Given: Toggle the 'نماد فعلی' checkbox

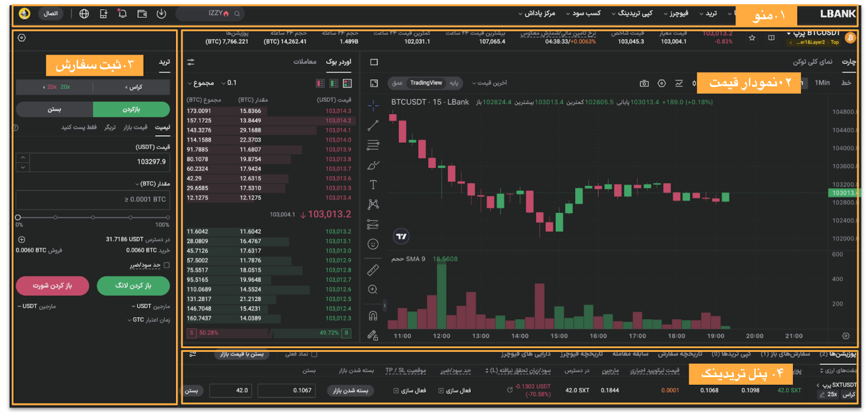Looking at the screenshot, I should pyautogui.click(x=314, y=354).
